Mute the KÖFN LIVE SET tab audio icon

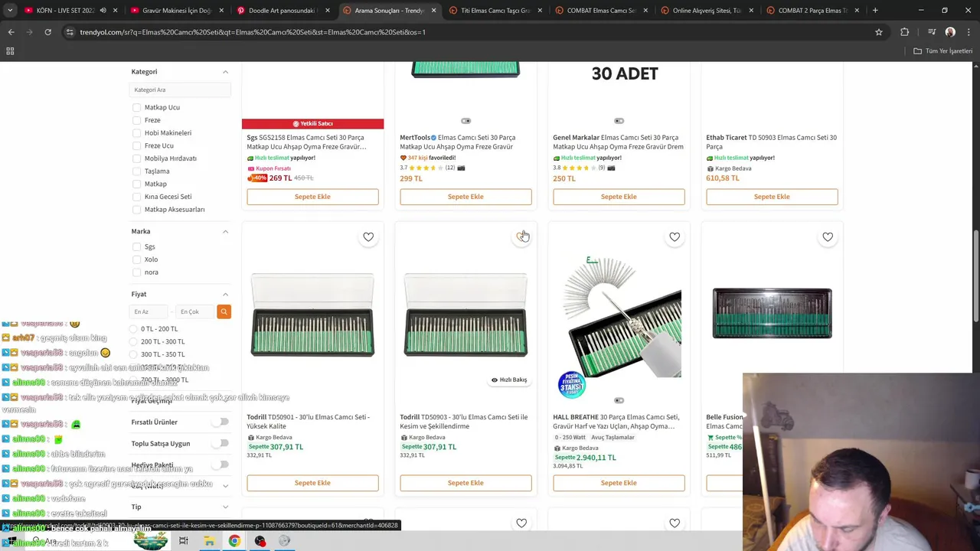(x=103, y=11)
